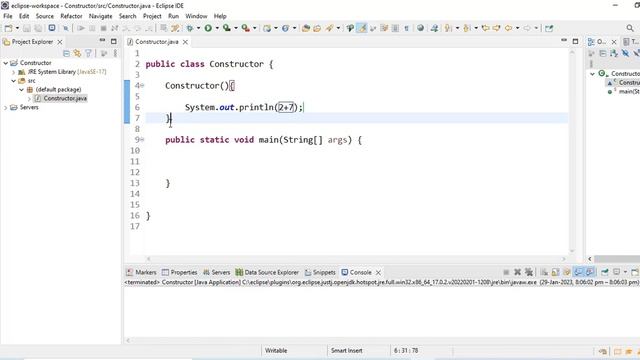Click the Outline panel horizontal scrollbar
The image size is (640, 360).
click(x=616, y=259)
